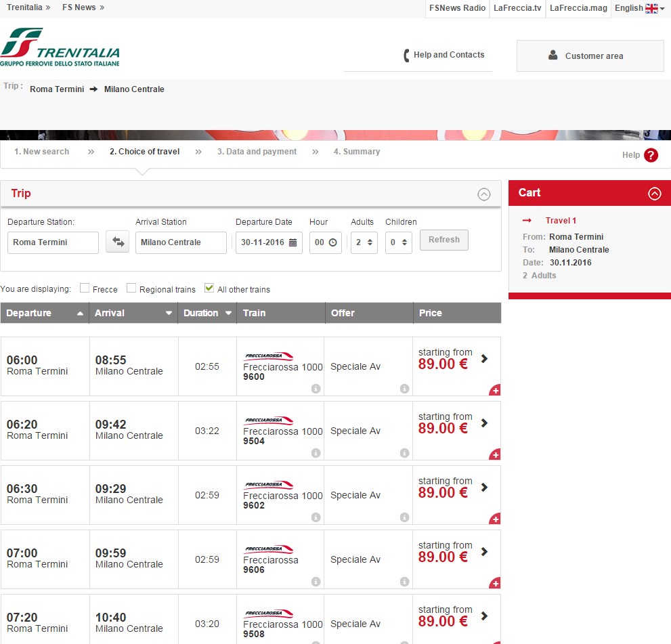
Task: Click the Departure Station input field
Action: 53,242
